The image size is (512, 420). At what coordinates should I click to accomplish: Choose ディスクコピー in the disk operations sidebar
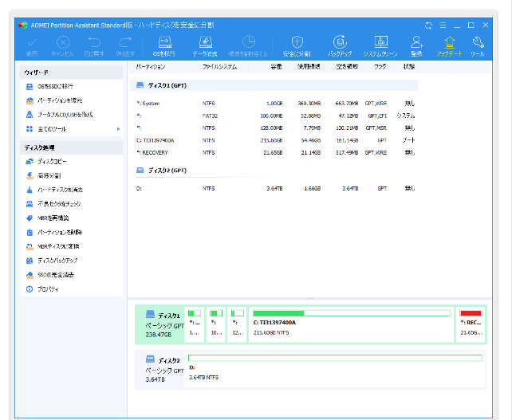tap(53, 161)
